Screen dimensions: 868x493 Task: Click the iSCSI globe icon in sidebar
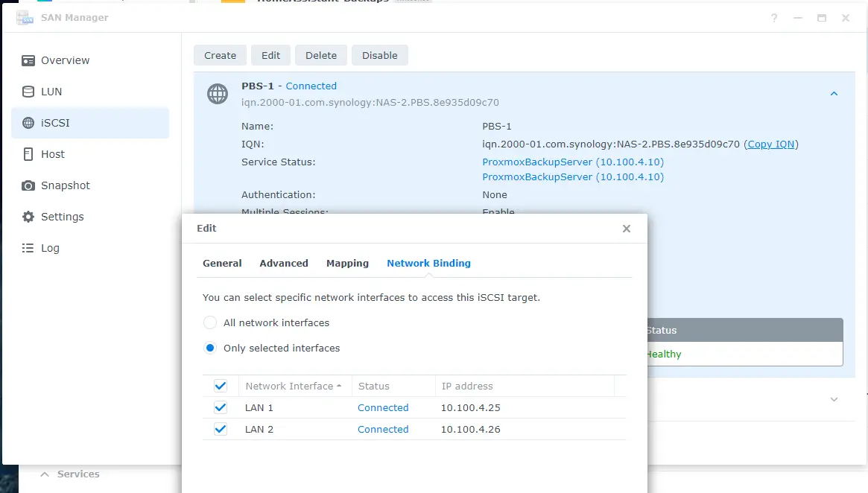pyautogui.click(x=28, y=123)
